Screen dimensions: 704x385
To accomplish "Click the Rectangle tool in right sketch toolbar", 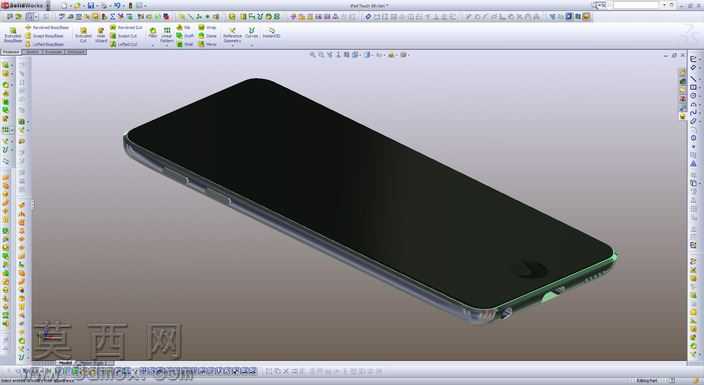I will click(694, 88).
